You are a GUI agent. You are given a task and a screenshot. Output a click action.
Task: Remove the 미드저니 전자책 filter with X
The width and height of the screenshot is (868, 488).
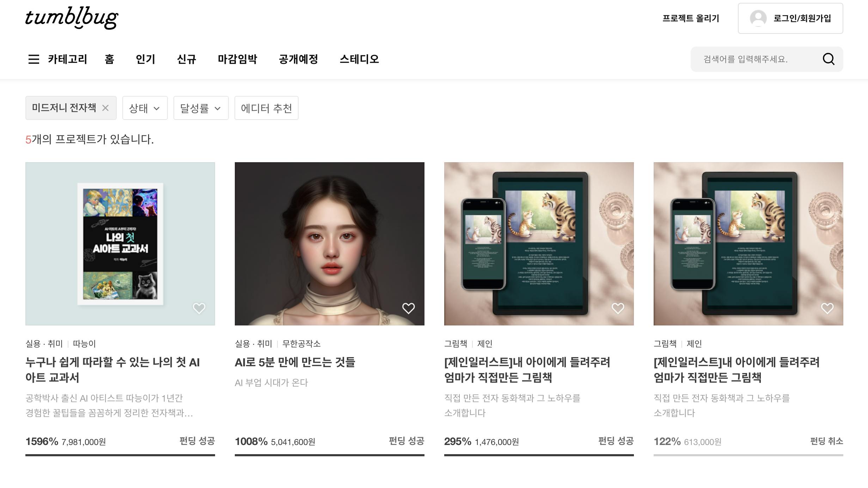[x=105, y=108]
